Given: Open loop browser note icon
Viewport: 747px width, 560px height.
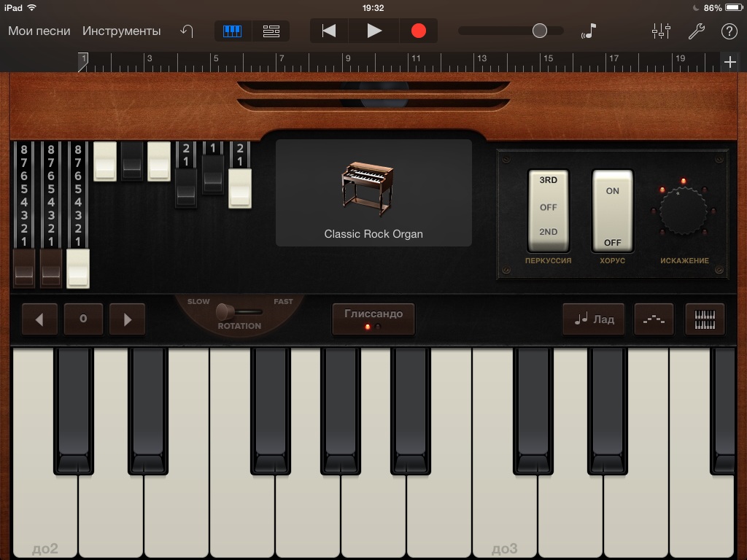Looking at the screenshot, I should pyautogui.click(x=589, y=31).
